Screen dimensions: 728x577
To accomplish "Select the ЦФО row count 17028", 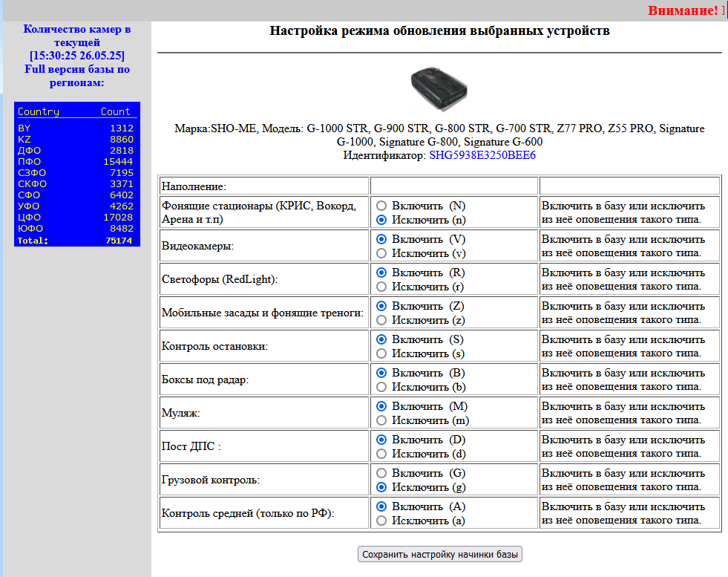I will 119,218.
